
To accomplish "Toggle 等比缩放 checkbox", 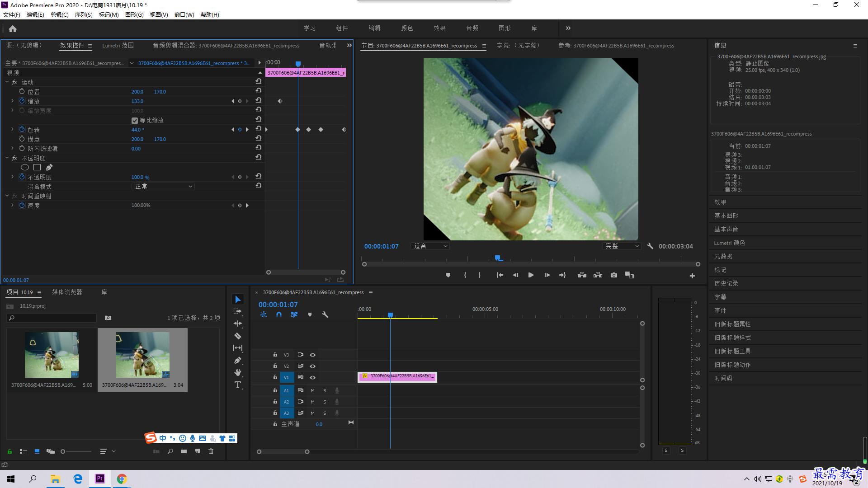I will coord(134,120).
